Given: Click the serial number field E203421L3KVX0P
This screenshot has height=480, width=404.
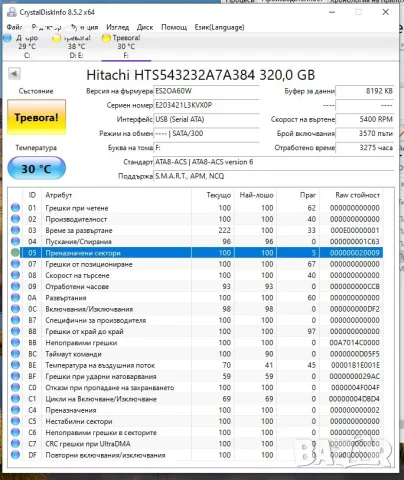Looking at the screenshot, I should (206, 105).
